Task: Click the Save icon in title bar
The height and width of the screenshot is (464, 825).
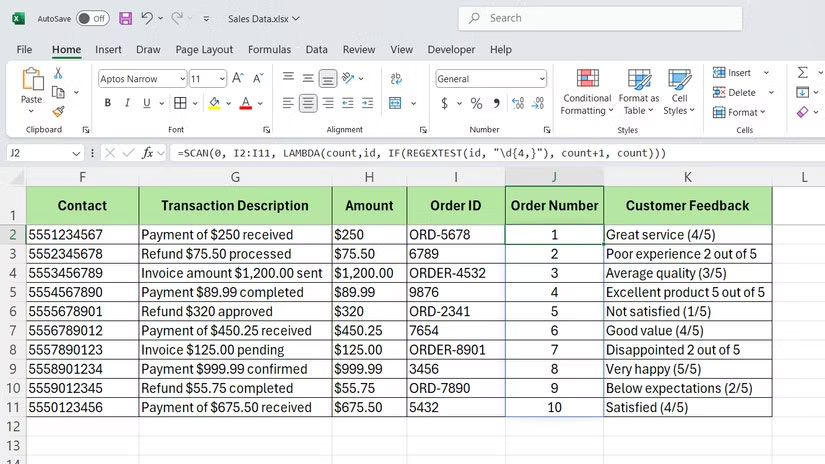Action: [x=125, y=18]
